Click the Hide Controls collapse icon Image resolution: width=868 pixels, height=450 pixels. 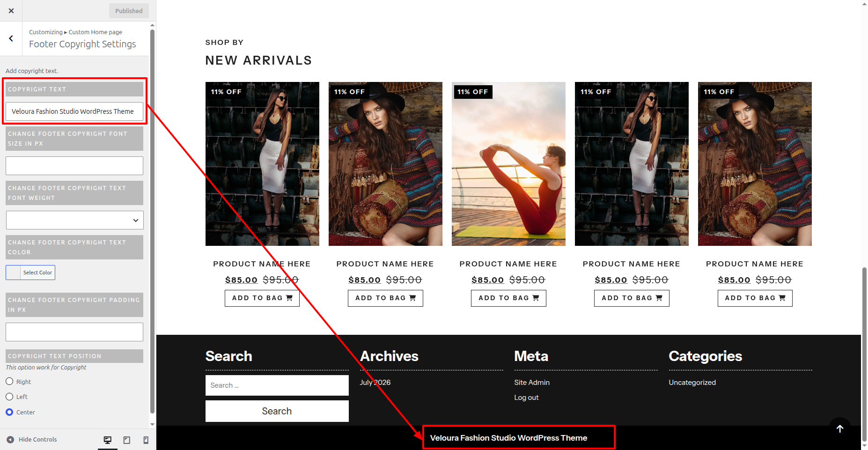point(10,440)
